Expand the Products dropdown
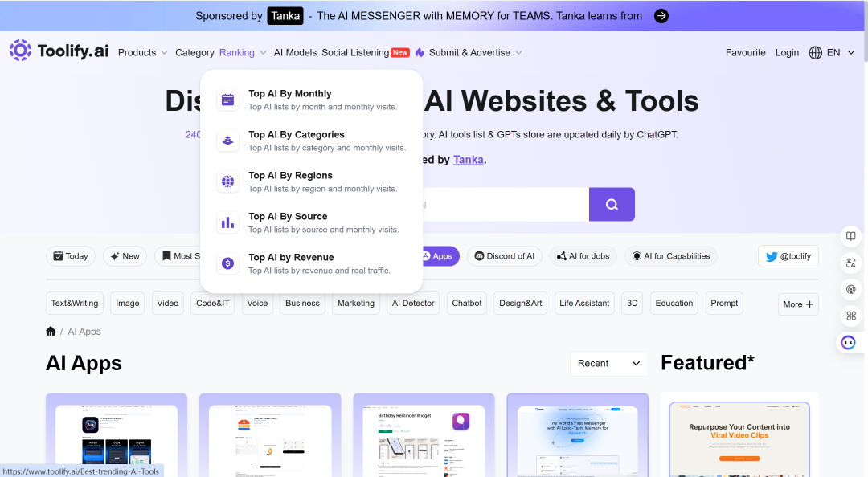The image size is (868, 477). 142,52
